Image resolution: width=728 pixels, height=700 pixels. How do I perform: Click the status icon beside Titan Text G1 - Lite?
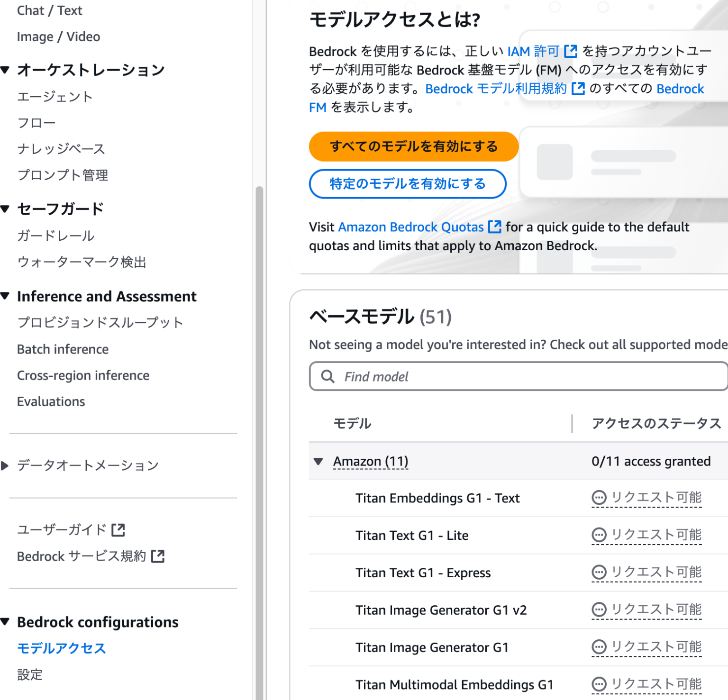(x=599, y=535)
